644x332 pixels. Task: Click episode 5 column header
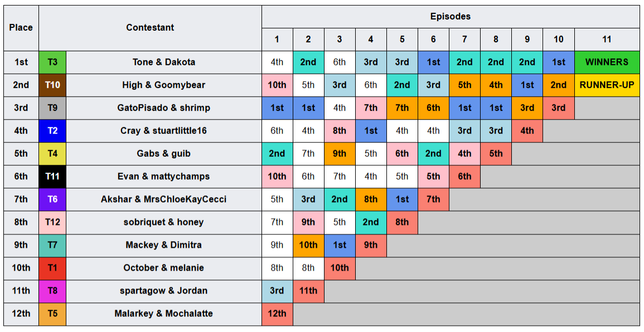click(402, 40)
